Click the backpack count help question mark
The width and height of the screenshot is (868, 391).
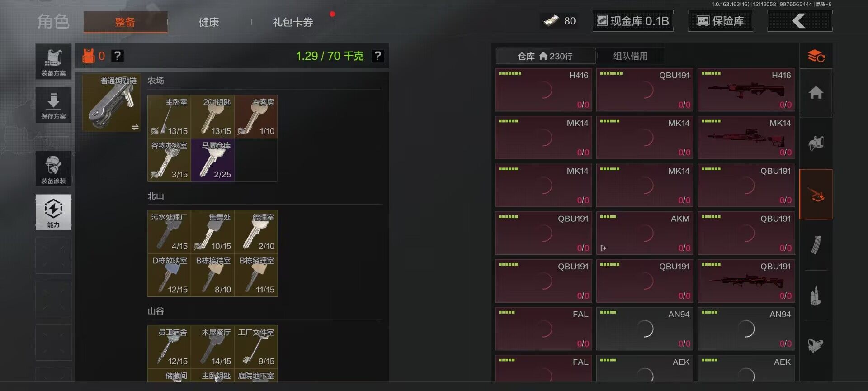tap(118, 56)
